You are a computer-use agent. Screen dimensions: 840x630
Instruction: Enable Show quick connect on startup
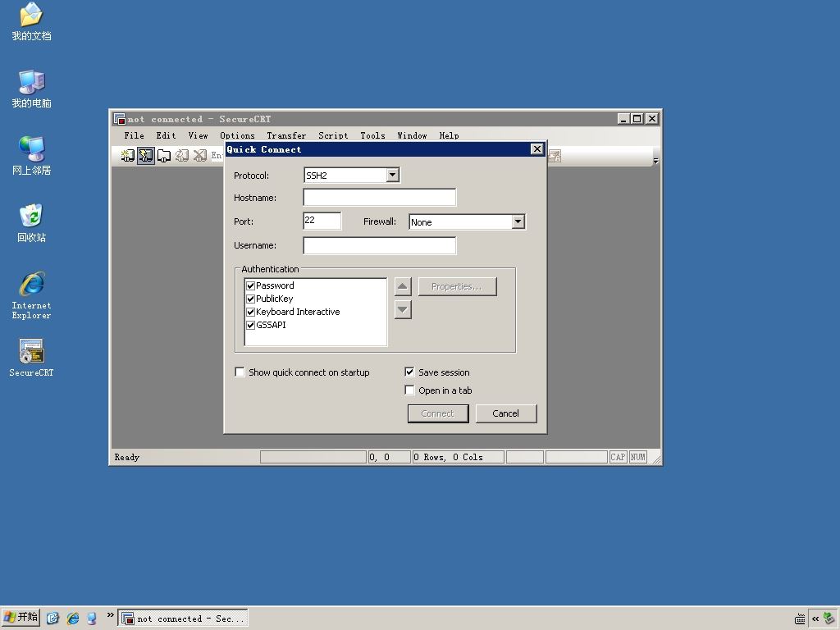240,372
